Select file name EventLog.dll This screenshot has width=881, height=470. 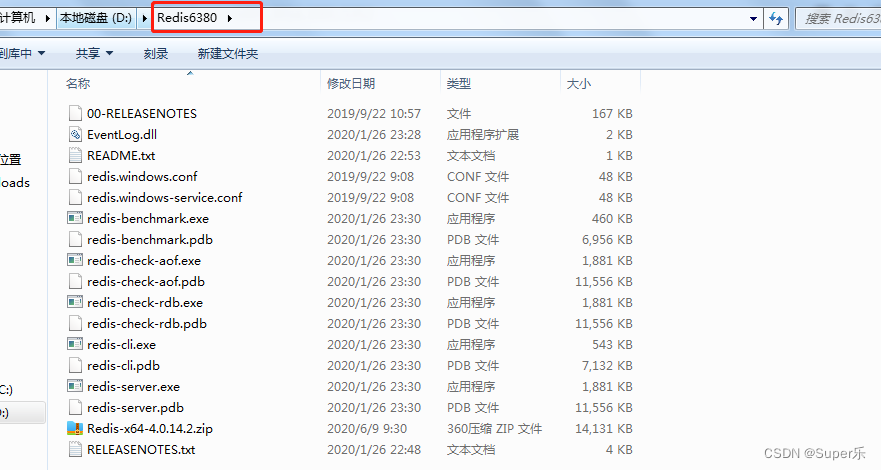[122, 134]
